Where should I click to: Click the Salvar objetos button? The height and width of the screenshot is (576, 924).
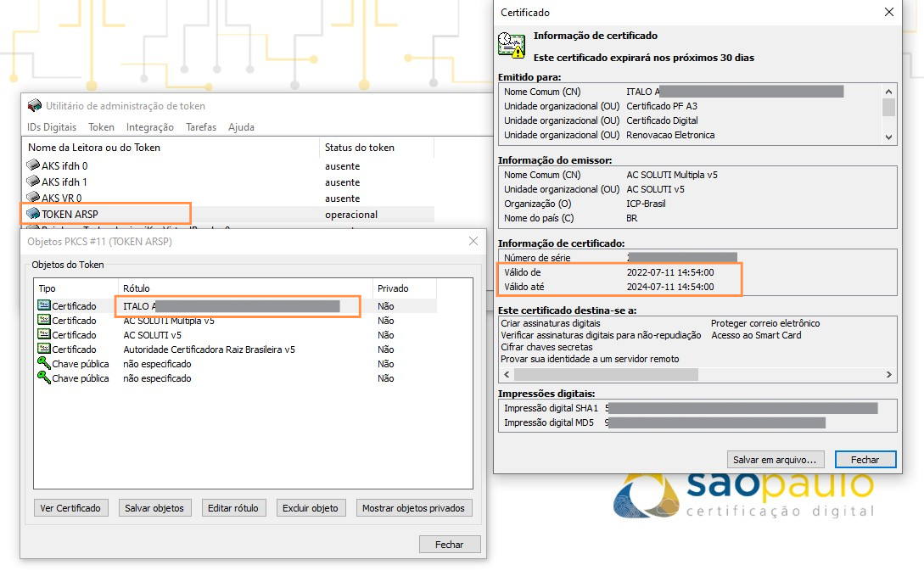click(x=154, y=507)
